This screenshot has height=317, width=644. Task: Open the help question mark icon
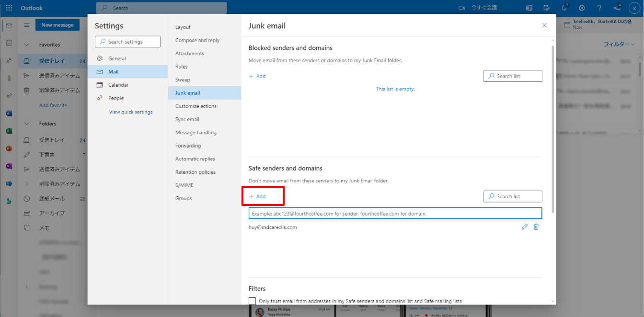599,8
